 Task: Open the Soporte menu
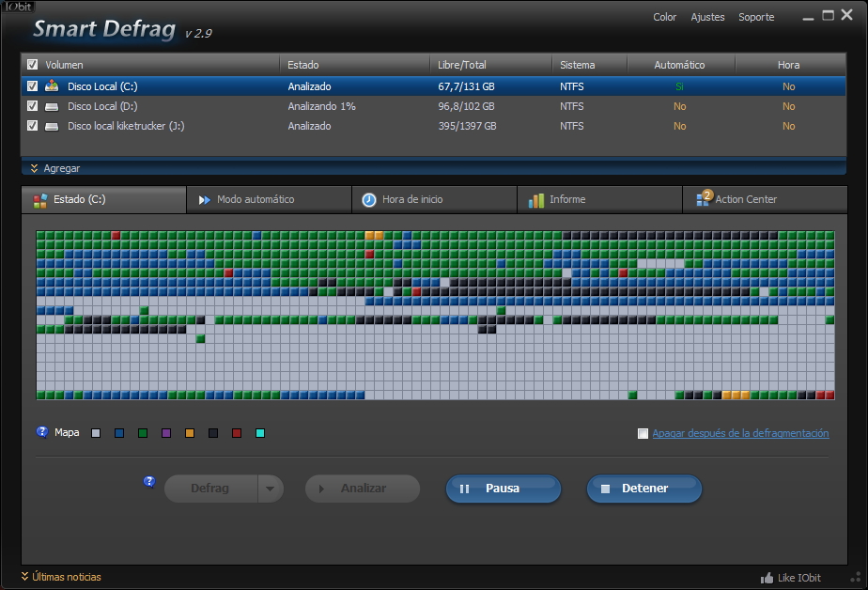point(756,17)
